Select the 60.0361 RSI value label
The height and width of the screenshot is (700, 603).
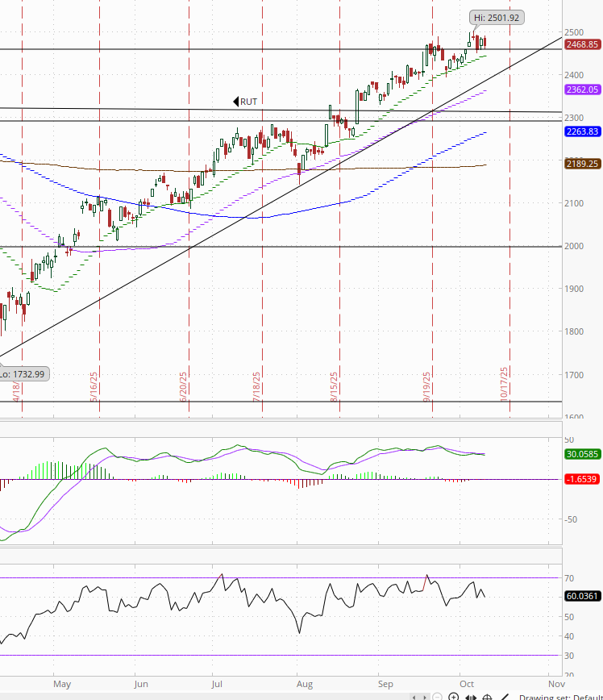pos(582,596)
